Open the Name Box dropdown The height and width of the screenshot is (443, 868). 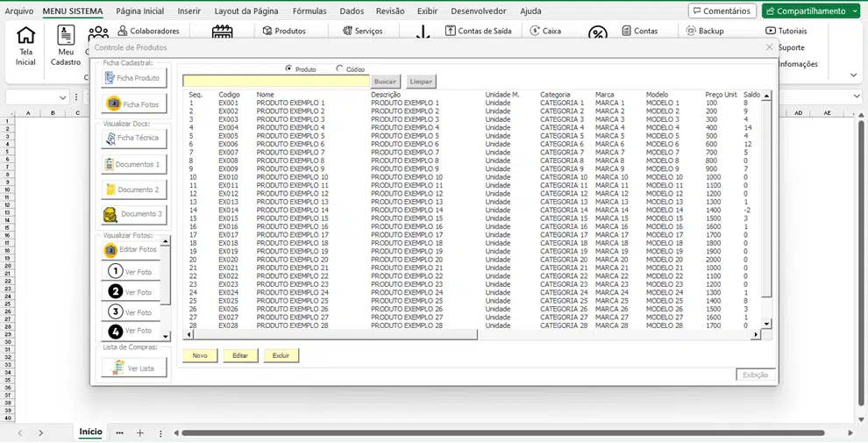[x=63, y=97]
